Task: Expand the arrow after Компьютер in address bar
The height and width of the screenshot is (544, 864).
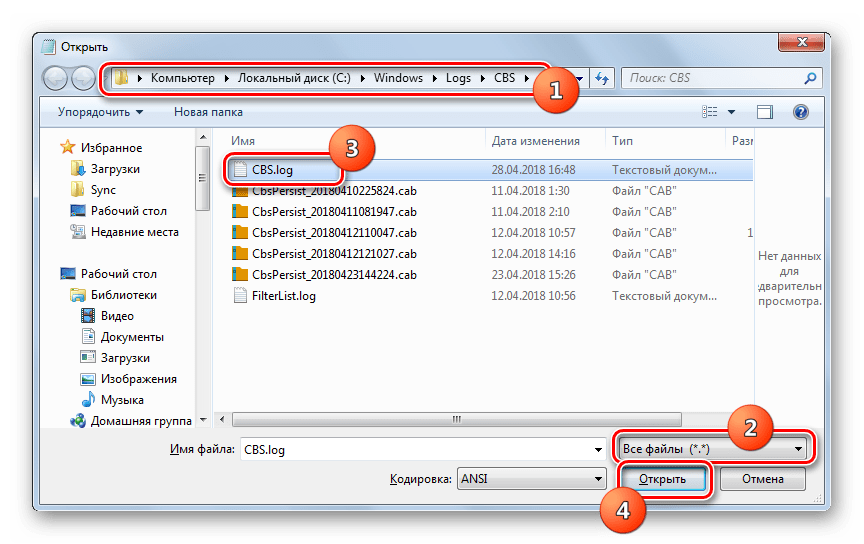Action: pos(226,78)
